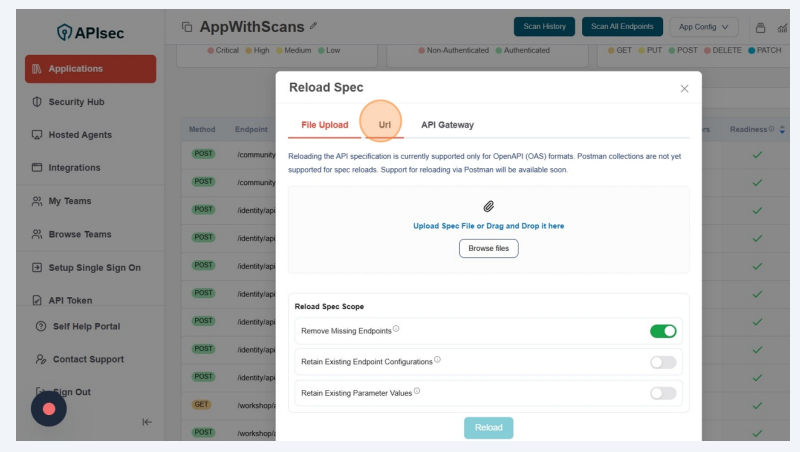Click the Method column header
Viewport: 800px width, 452px height.
point(202,130)
